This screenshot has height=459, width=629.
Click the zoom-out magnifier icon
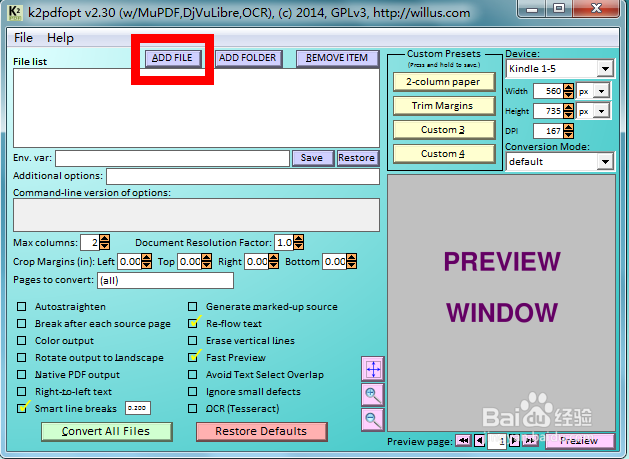point(373,420)
